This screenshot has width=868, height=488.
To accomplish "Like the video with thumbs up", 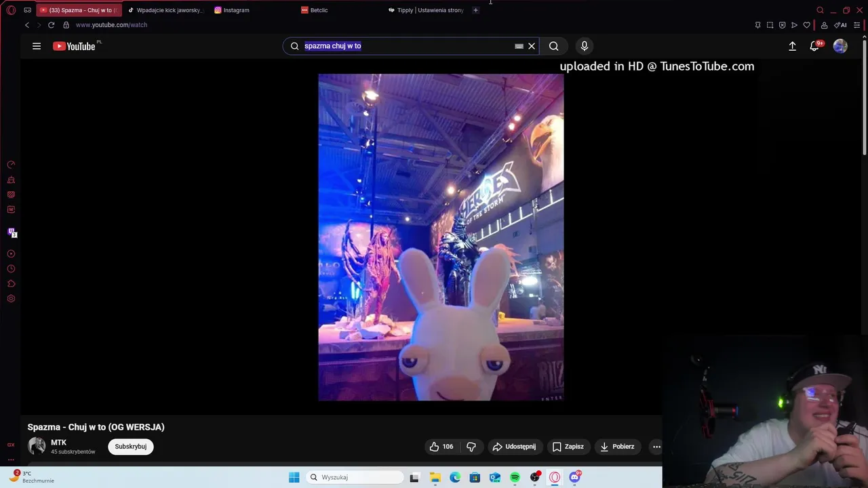I will click(441, 447).
